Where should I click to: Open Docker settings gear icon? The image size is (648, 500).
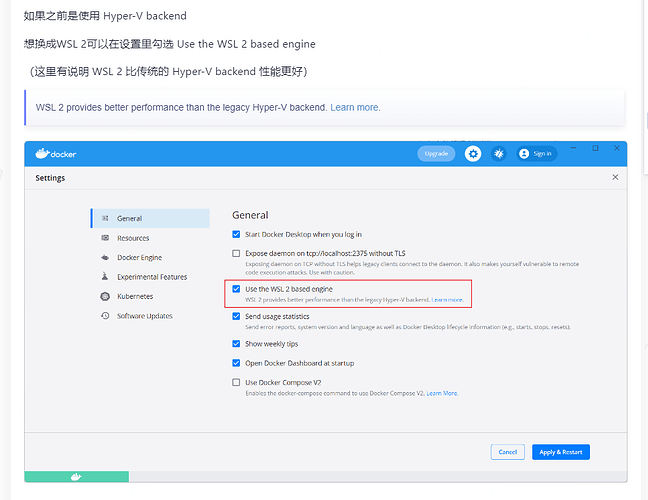pos(473,154)
